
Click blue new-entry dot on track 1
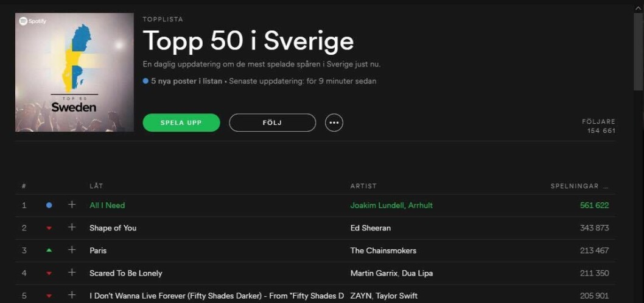click(49, 205)
